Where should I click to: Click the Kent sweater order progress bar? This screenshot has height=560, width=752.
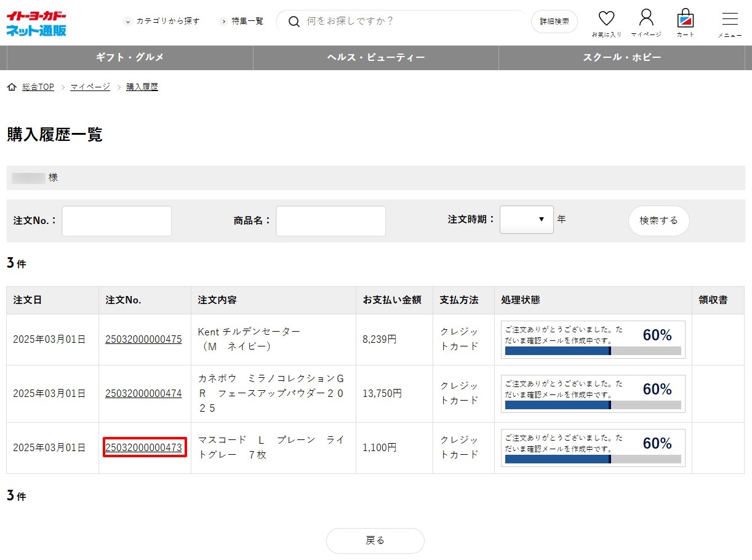pyautogui.click(x=593, y=351)
